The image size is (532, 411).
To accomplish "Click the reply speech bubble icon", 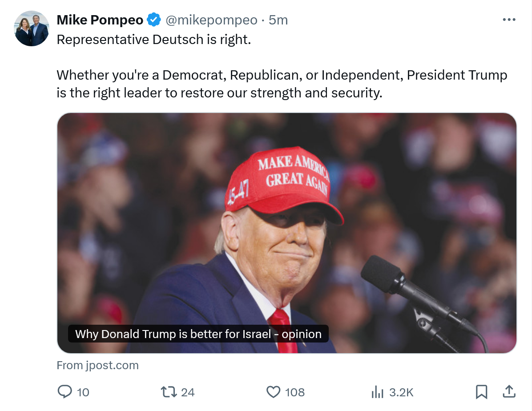I will [65, 391].
